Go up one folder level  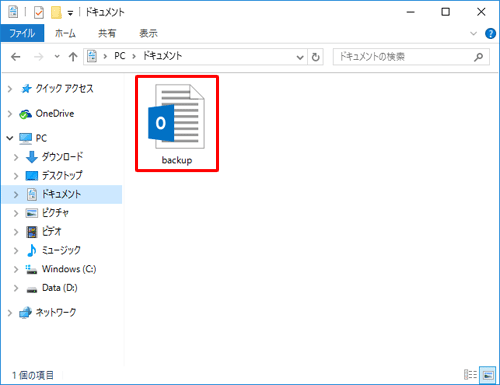tap(73, 57)
